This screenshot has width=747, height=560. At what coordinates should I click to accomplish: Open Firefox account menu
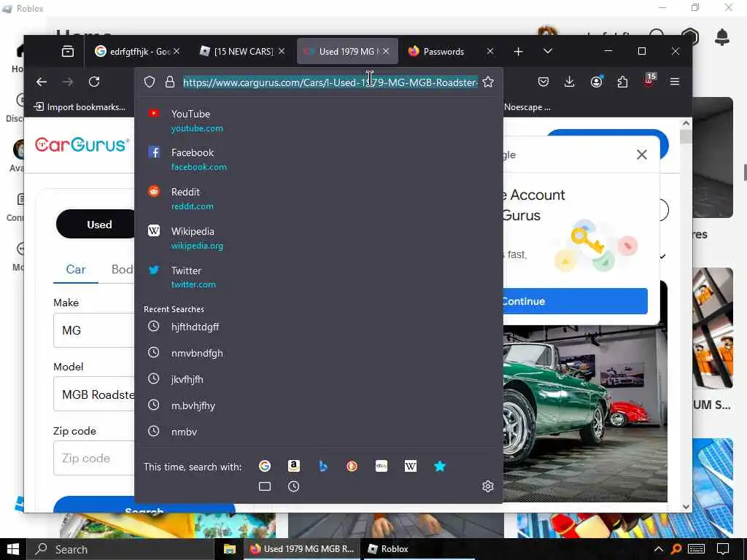point(596,82)
